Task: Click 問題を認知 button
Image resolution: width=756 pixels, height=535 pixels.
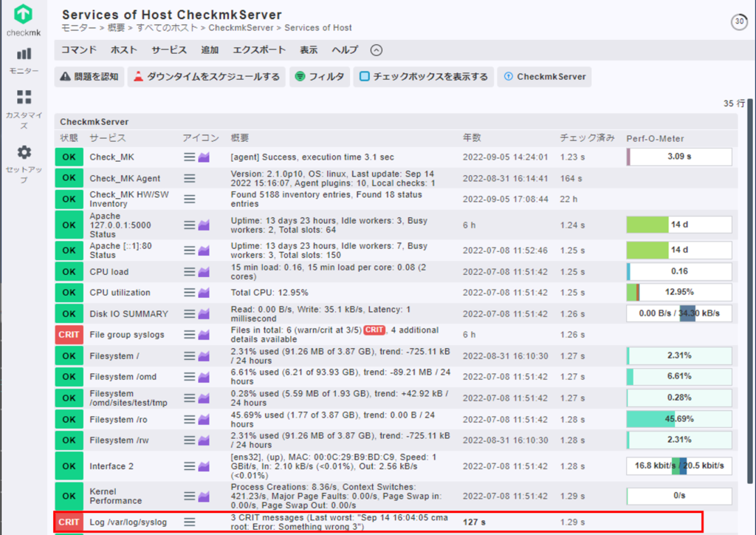Action: click(89, 77)
